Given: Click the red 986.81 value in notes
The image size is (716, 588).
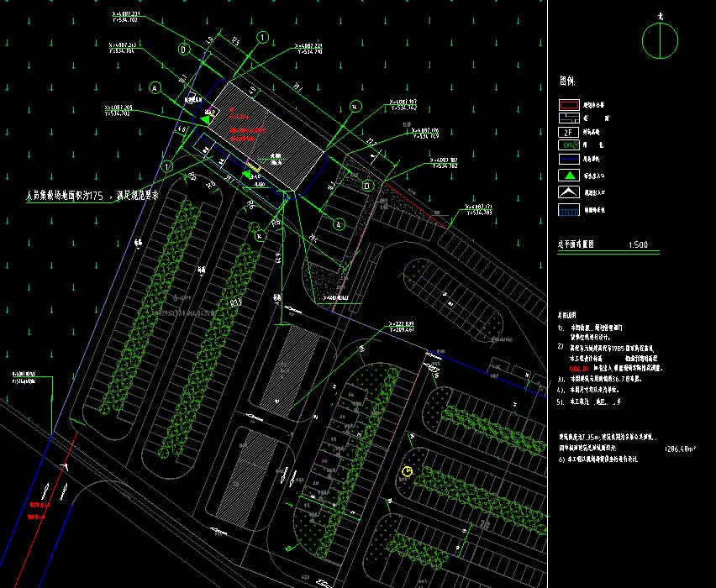Looking at the screenshot, I should 578,368.
